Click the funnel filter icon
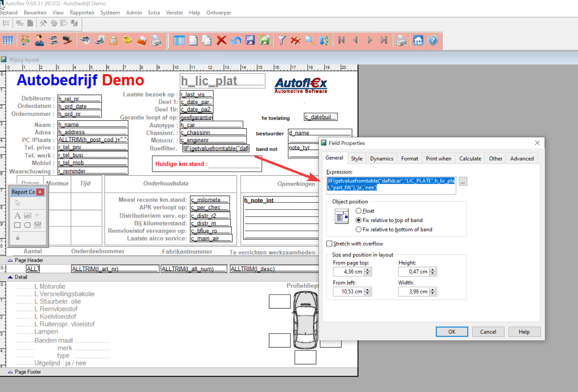Screen dimensions: 578x392 pos(282,40)
